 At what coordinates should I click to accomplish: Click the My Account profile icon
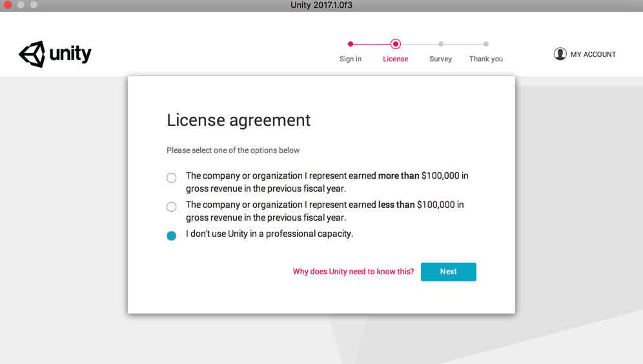pos(560,54)
